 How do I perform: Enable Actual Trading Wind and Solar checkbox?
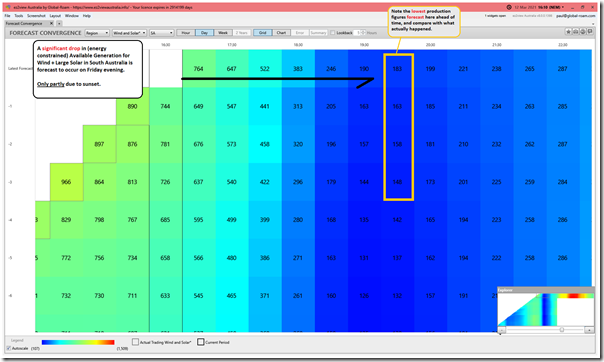coord(135,342)
